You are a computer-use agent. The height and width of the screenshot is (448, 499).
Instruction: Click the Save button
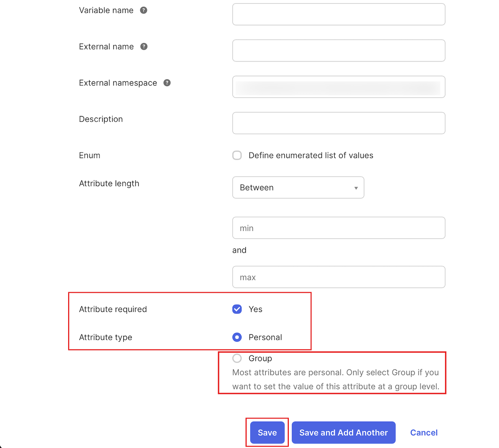tap(267, 433)
